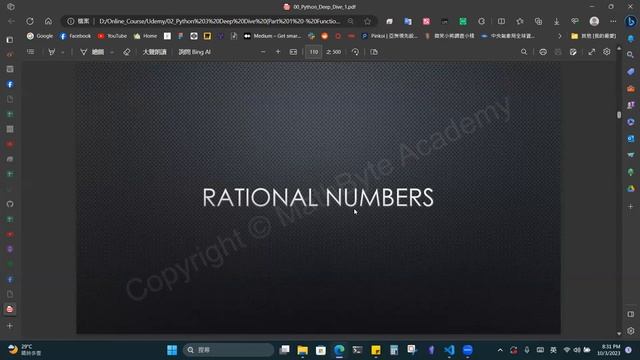The width and height of the screenshot is (640, 360).
Task: Click the Ask Bing AI button
Action: click(x=195, y=52)
